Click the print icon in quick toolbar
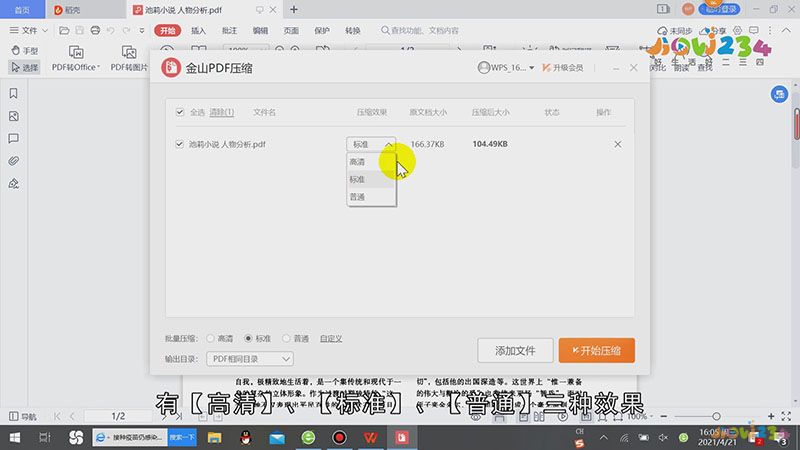The width and height of the screenshot is (800, 450). [x=95, y=31]
